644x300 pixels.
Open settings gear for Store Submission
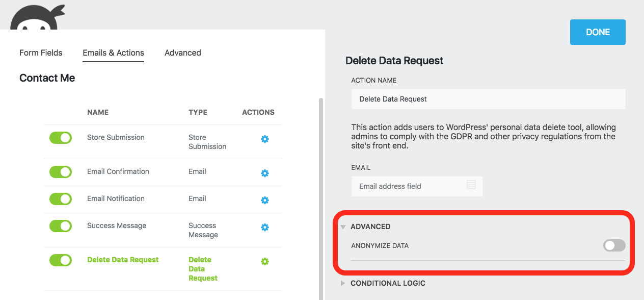(x=264, y=139)
